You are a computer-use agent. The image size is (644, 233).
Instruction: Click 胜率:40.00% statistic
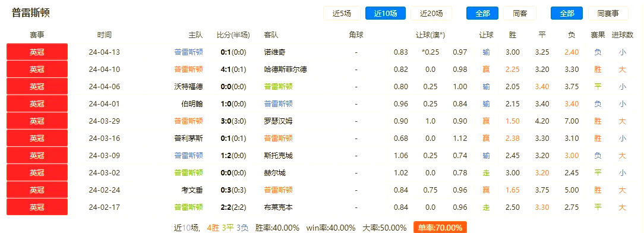(x=277, y=228)
